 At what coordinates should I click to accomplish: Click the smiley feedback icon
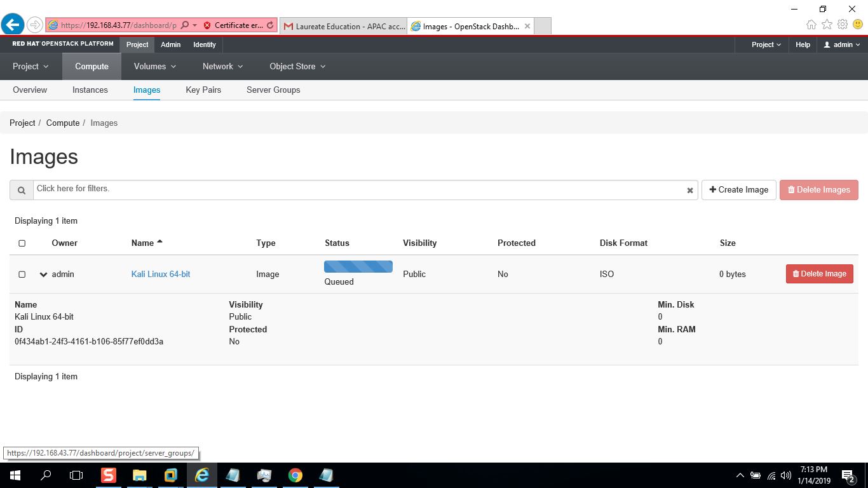point(858,25)
